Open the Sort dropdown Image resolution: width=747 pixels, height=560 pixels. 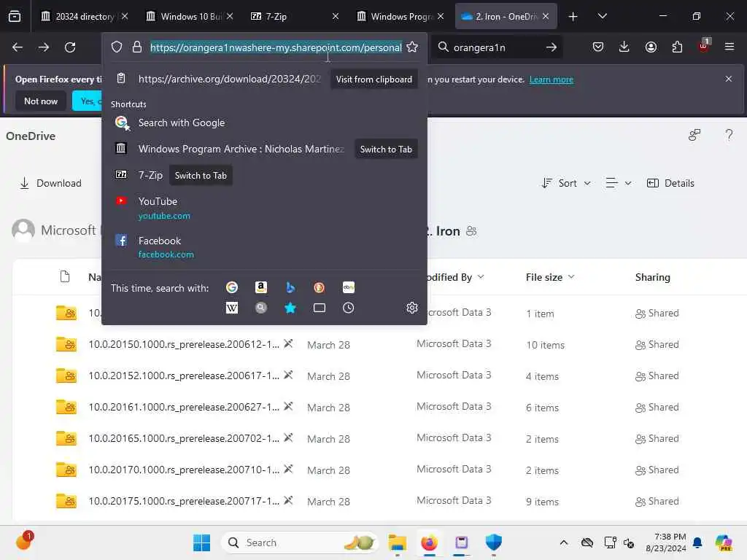click(x=566, y=183)
